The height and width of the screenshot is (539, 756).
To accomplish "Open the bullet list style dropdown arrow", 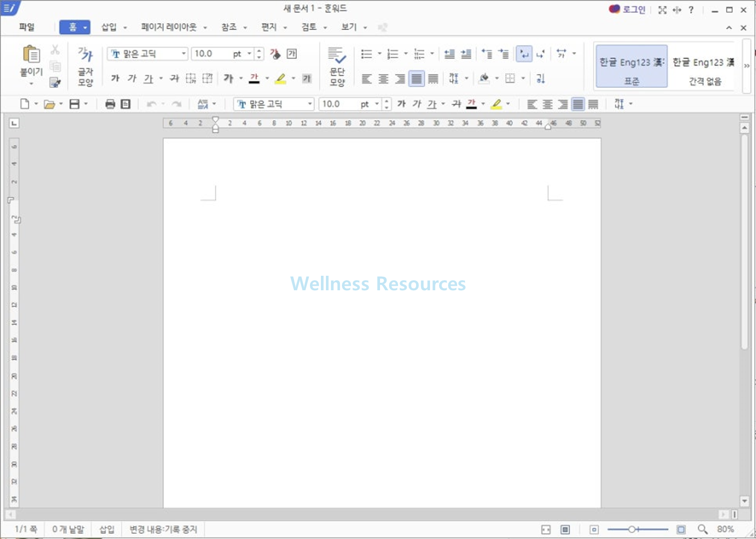I will pyautogui.click(x=380, y=54).
